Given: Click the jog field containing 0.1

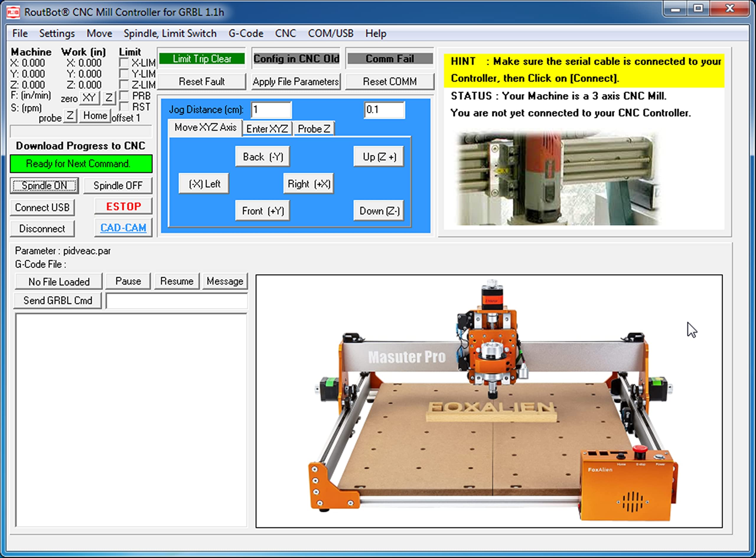Looking at the screenshot, I should pyautogui.click(x=384, y=110).
